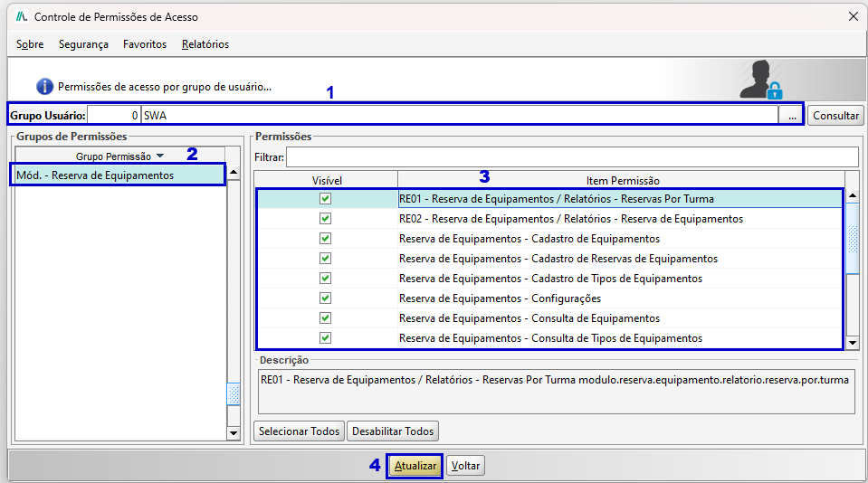Select Mód. - Reserva de Equipamentos group
Viewport: 868px width, 483px height.
119,175
